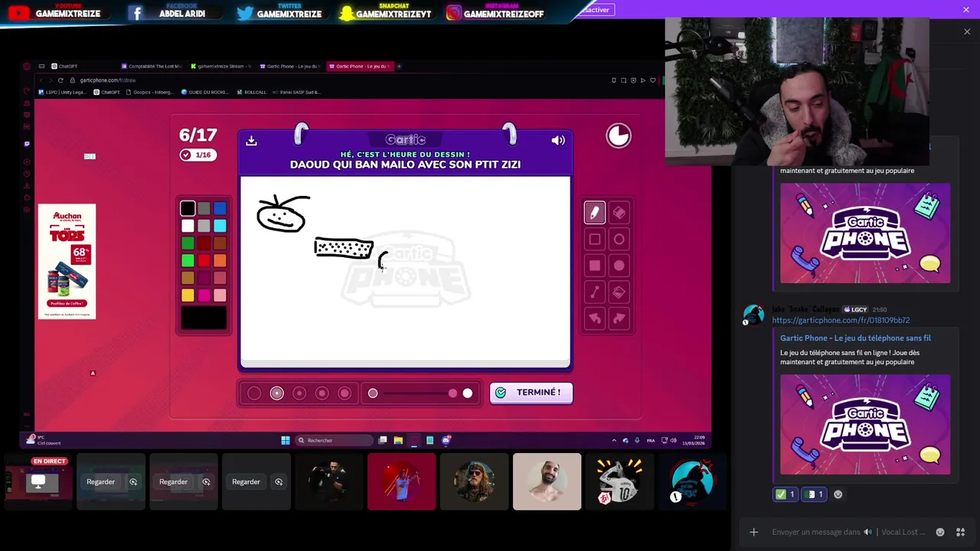Viewport: 980px width, 551px height.
Task: Pick the smallest brush size
Action: [254, 393]
